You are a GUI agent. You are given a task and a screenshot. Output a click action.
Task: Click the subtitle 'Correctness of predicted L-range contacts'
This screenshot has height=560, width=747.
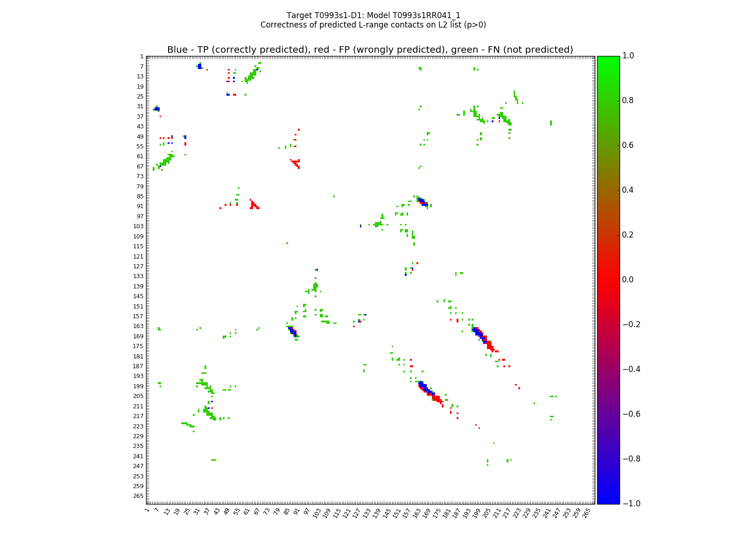[373, 25]
